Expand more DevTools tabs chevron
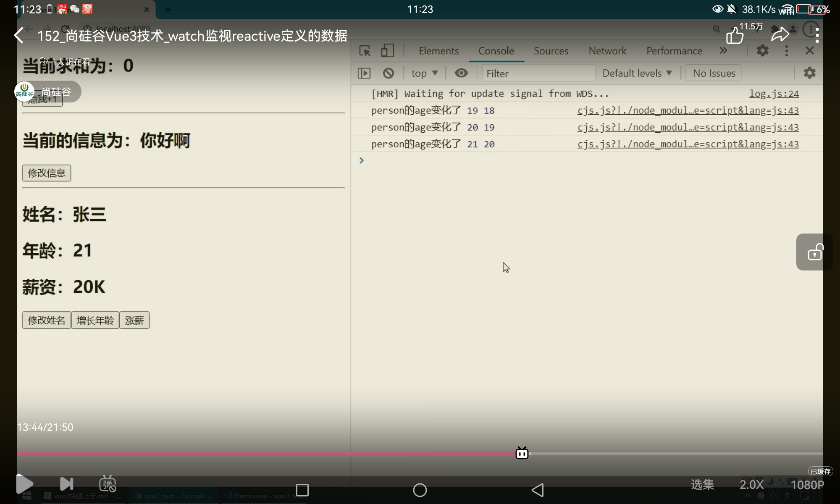The height and width of the screenshot is (504, 840). [723, 51]
